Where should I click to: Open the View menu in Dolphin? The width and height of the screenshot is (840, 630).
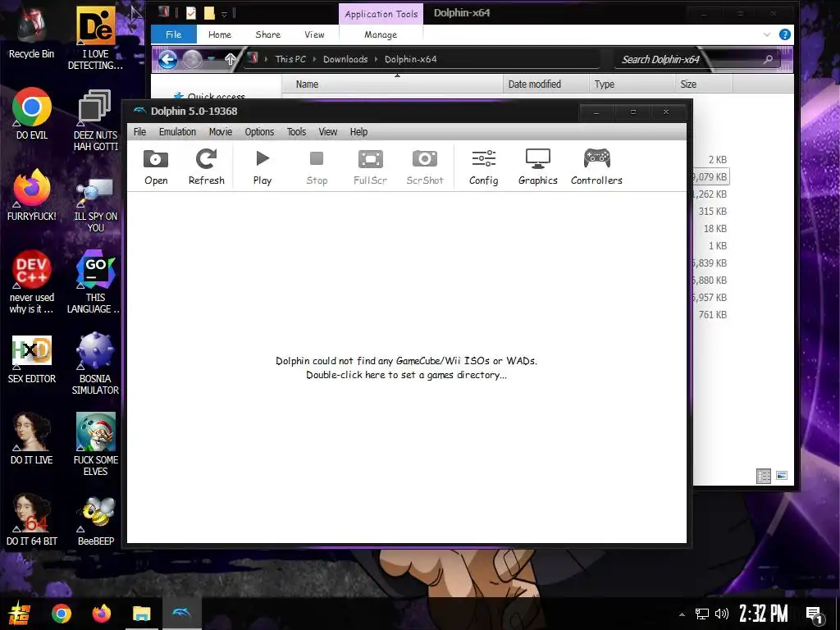(x=328, y=132)
